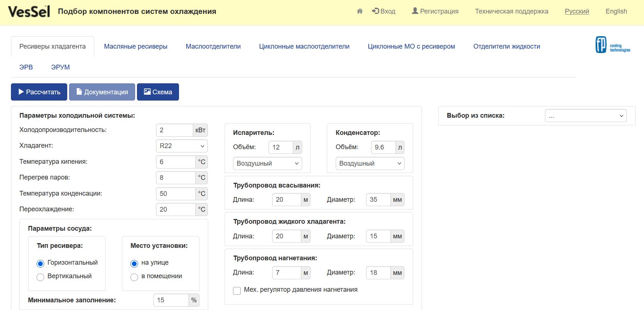Switch to the ЭРВ tab

tap(26, 67)
